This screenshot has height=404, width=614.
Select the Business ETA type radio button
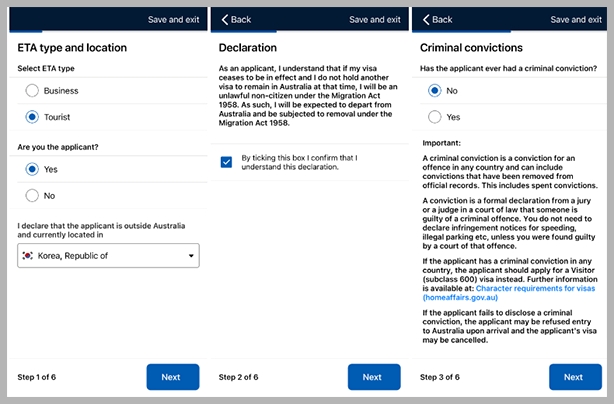pos(32,90)
